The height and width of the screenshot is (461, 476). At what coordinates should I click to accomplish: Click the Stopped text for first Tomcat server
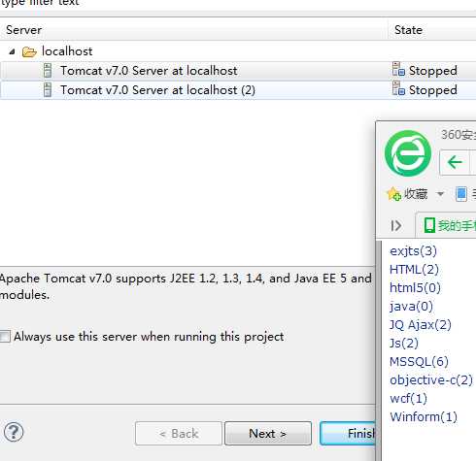(x=433, y=71)
